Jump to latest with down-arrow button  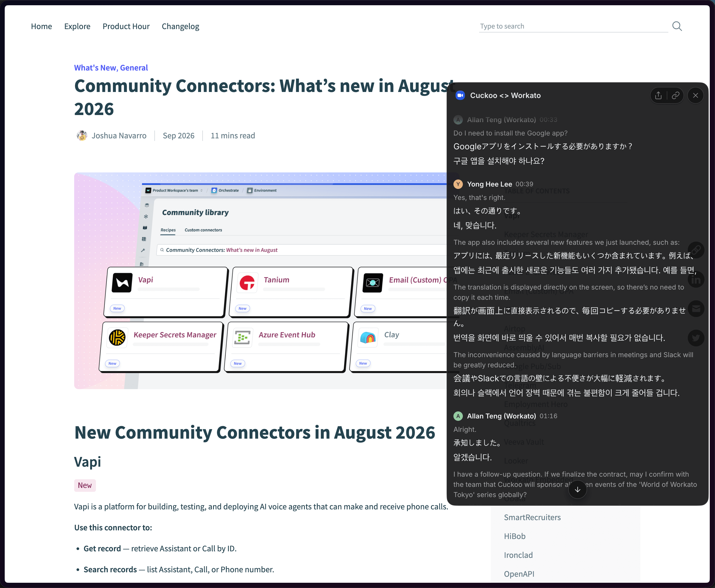(577, 489)
